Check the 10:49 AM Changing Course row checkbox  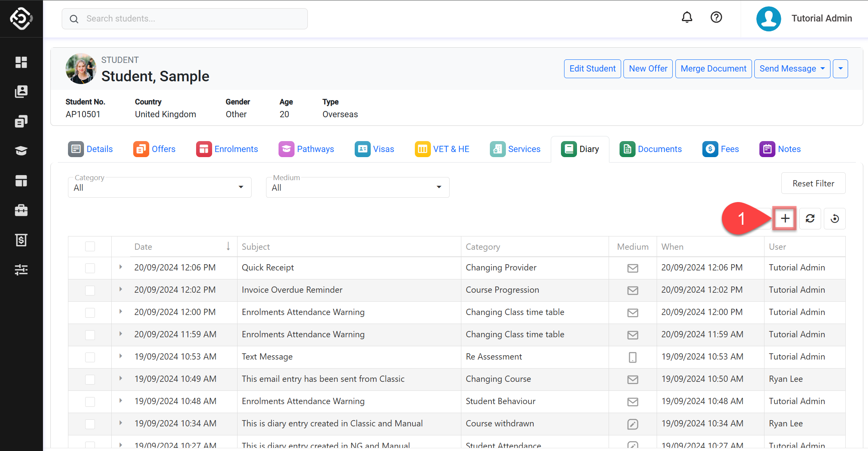coord(90,379)
